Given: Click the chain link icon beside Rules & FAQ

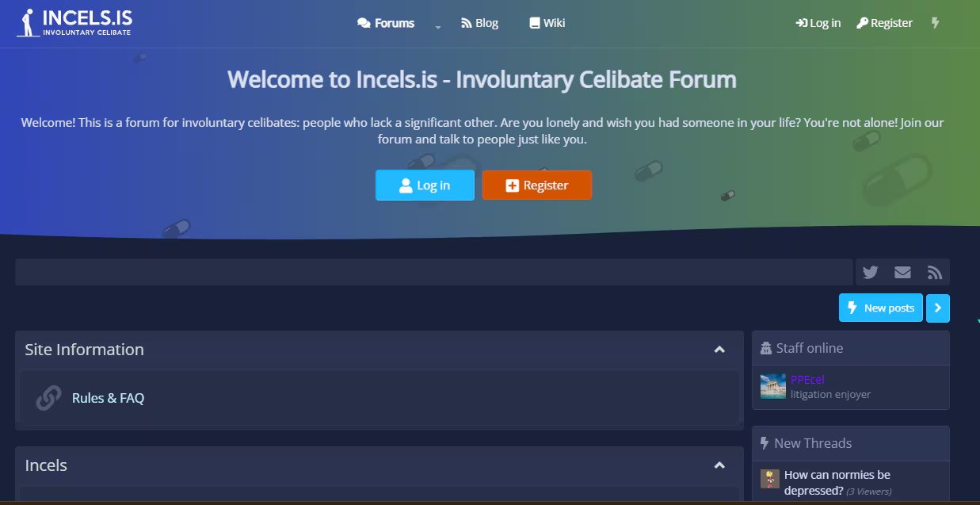Looking at the screenshot, I should click(48, 399).
